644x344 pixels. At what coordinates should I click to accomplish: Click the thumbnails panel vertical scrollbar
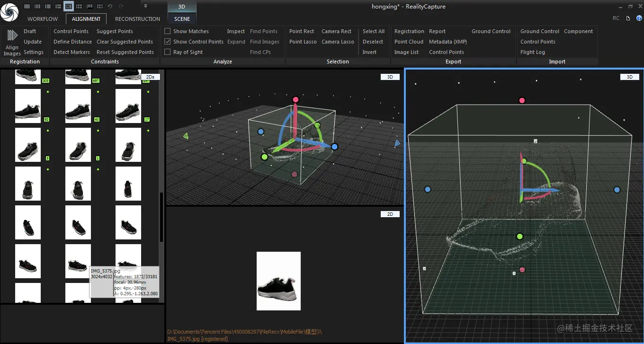point(161,217)
